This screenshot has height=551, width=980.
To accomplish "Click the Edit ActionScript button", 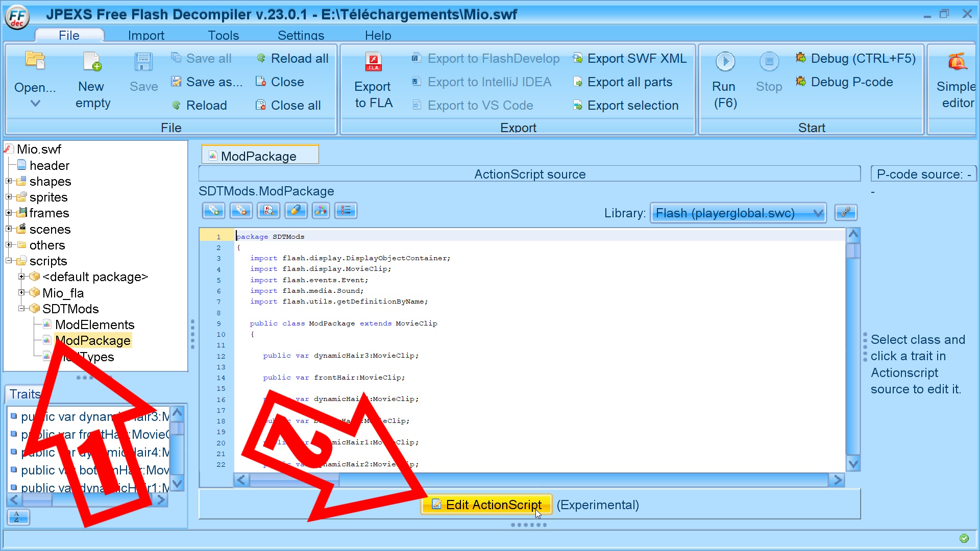I will pyautogui.click(x=486, y=505).
